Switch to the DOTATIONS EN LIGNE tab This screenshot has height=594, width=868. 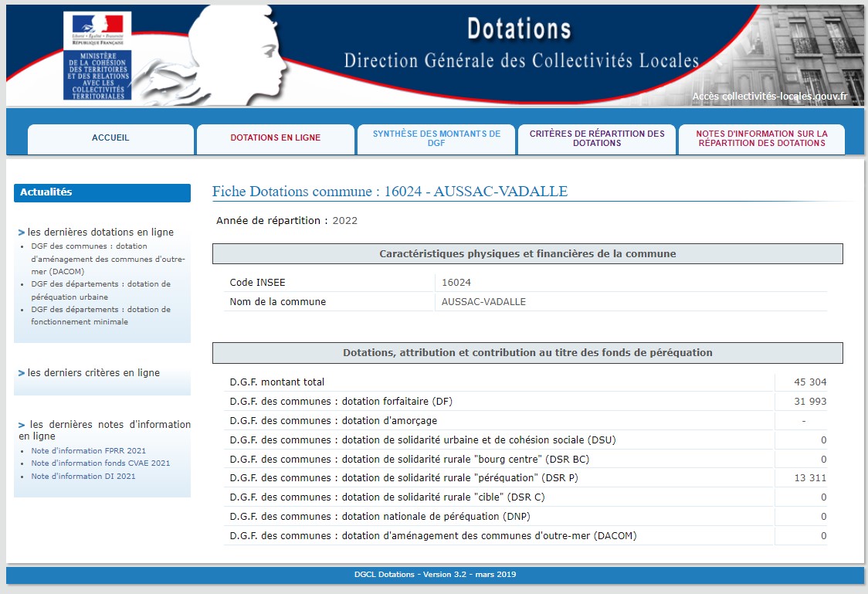click(275, 138)
